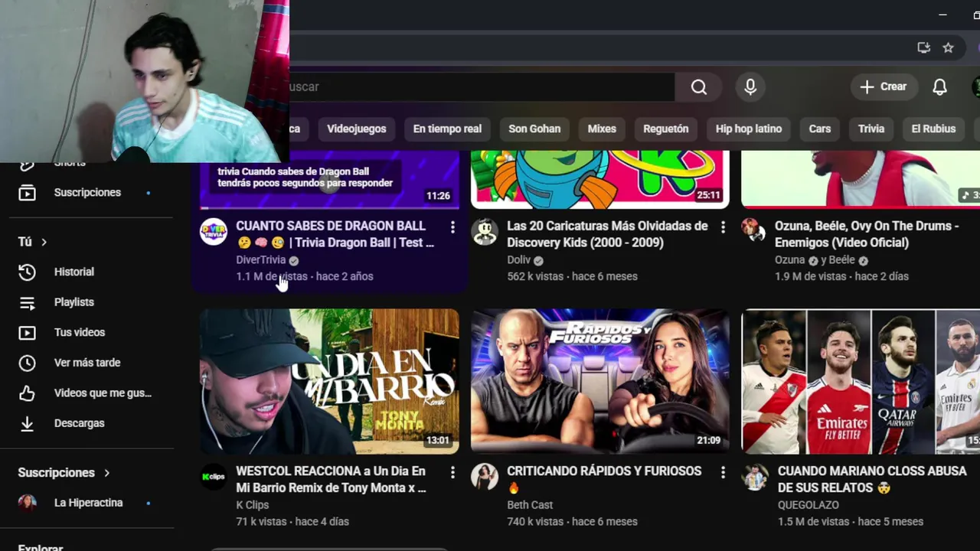Open Suscripciones in the sidebar
This screenshot has width=980, height=551.
pos(87,193)
